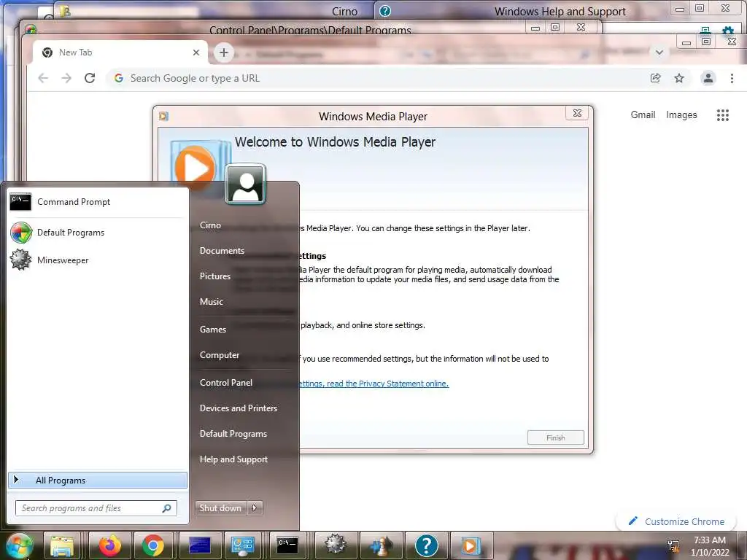Close the New Tab tab
747x560 pixels.
pos(196,52)
